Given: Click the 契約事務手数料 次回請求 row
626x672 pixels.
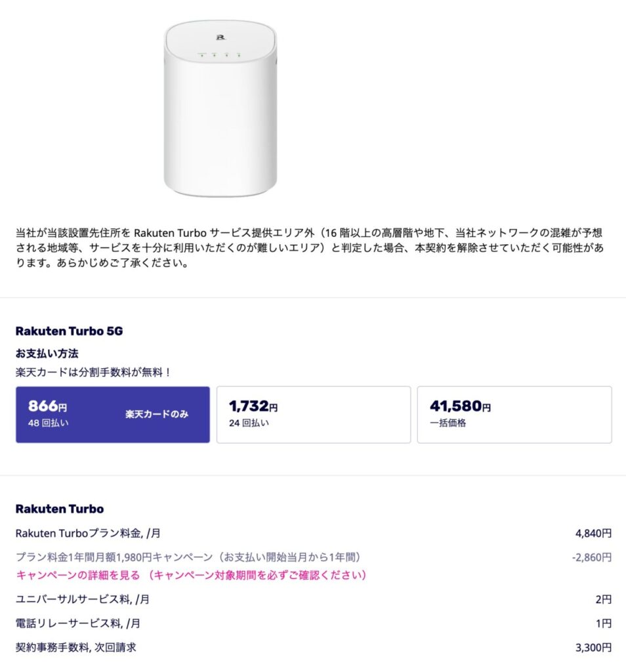Looking at the screenshot, I should (x=313, y=647).
